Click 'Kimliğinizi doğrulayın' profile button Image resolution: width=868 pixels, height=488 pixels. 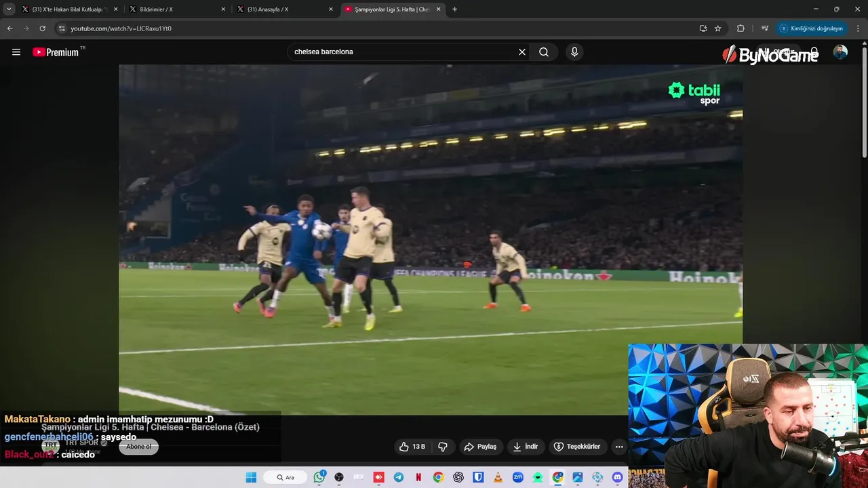811,28
